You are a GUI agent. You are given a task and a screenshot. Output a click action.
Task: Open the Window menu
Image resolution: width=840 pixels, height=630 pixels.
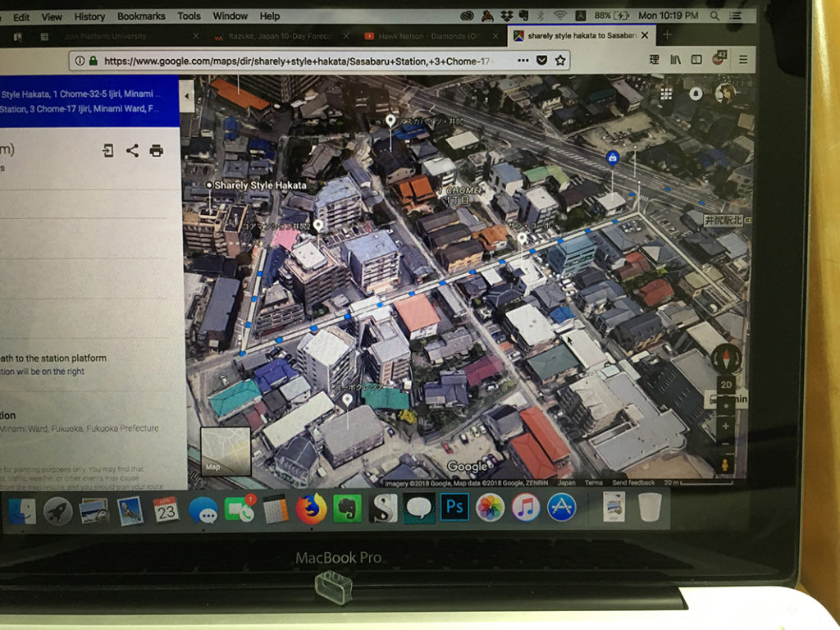pos(231,16)
